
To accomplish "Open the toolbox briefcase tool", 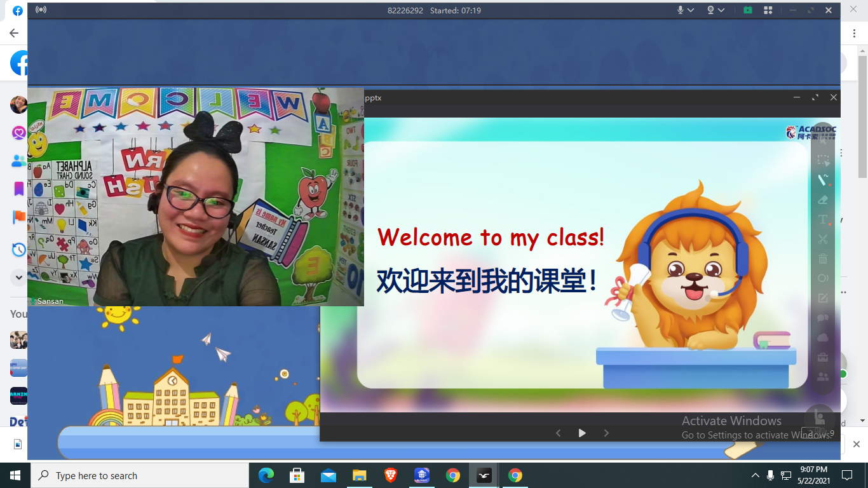I will [824, 357].
